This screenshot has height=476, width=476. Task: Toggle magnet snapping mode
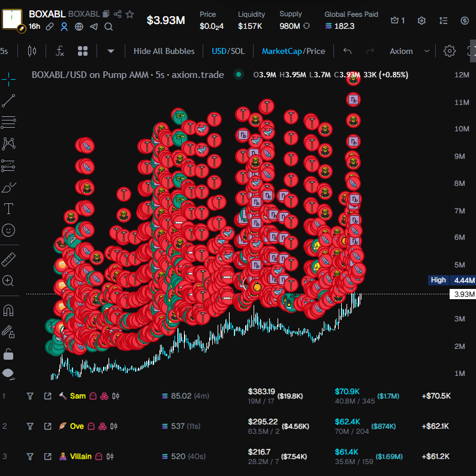(8, 311)
